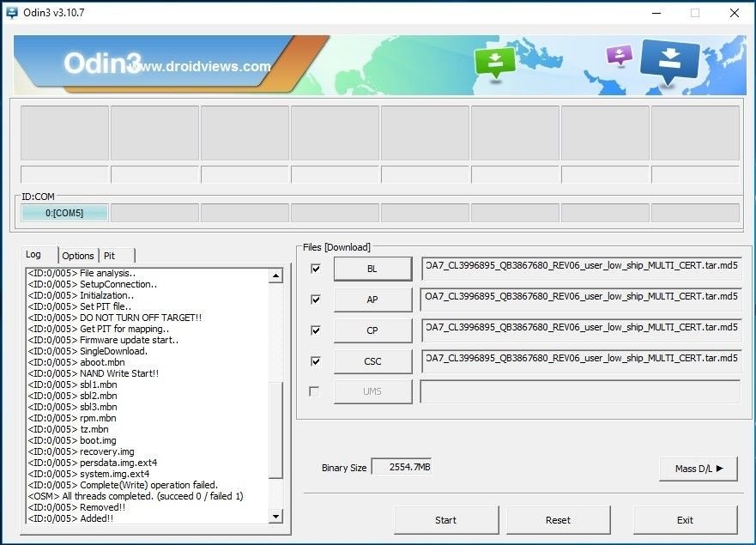The image size is (756, 545).
Task: Open the Mass D/L mode
Action: pos(699,469)
